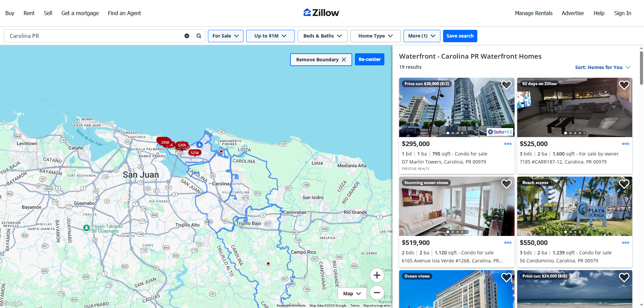Screen dimensions: 644x308
Task: Open Find an Agent menu
Action: [x=124, y=13]
